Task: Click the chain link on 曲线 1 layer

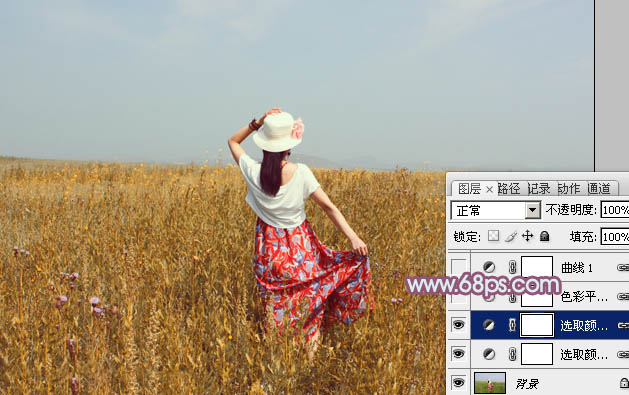Action: (x=512, y=267)
